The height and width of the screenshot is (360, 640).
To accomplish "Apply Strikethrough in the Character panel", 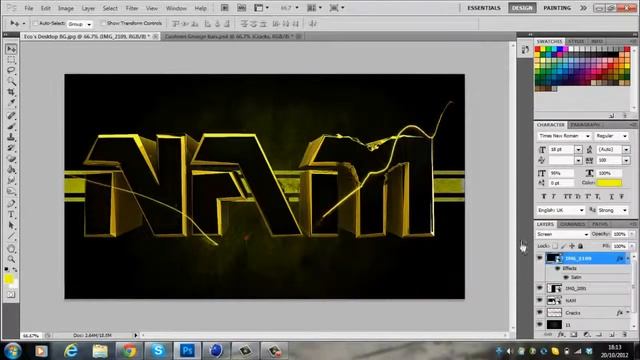I will (622, 196).
